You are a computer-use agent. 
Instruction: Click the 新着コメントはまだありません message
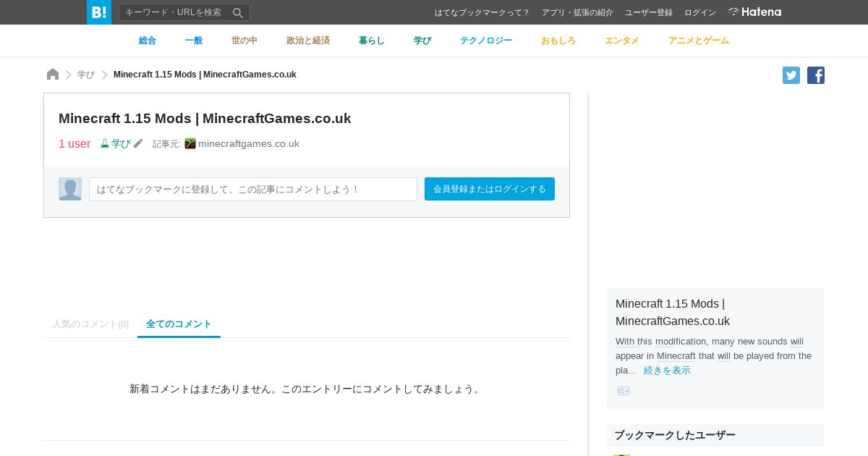[x=307, y=389]
